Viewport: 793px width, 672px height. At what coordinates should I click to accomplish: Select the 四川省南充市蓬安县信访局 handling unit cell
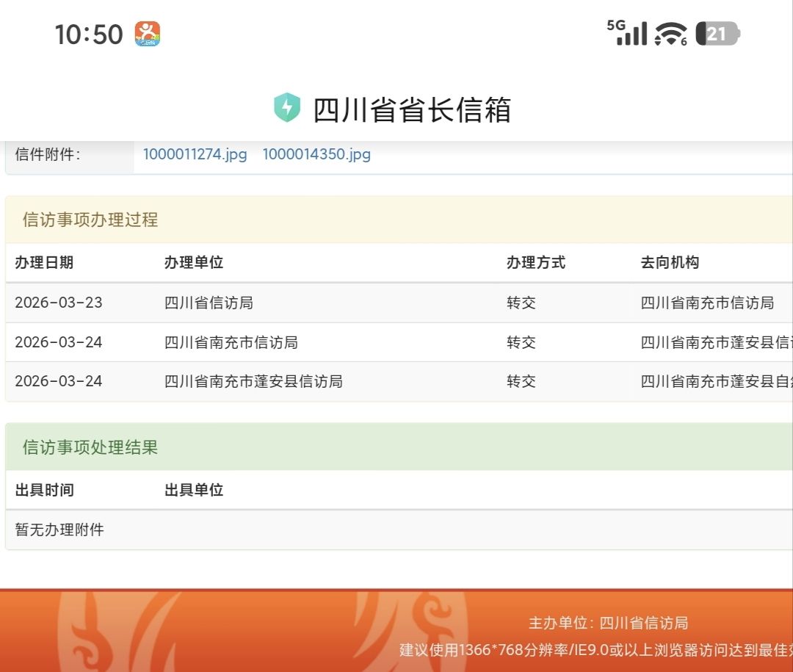[253, 381]
